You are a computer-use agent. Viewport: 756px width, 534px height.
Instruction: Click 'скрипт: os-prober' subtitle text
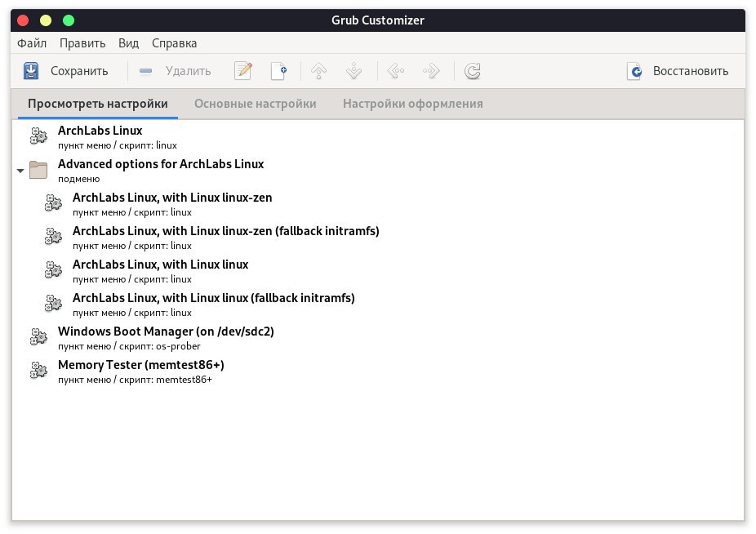tap(159, 346)
